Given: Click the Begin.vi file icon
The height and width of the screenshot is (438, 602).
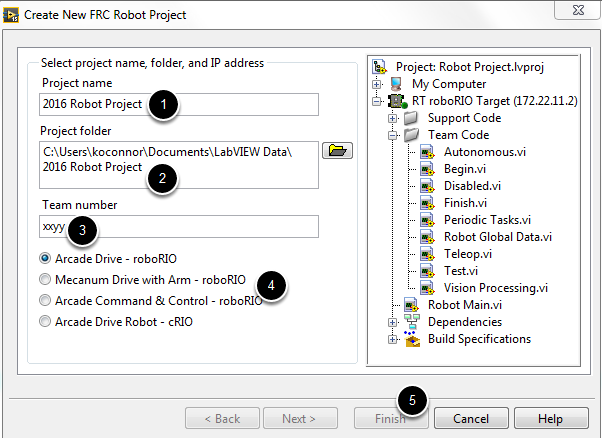Looking at the screenshot, I should (x=427, y=169).
